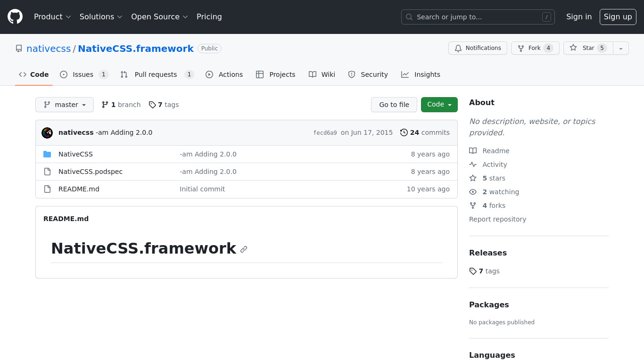Click the Activity link in About

(488, 165)
